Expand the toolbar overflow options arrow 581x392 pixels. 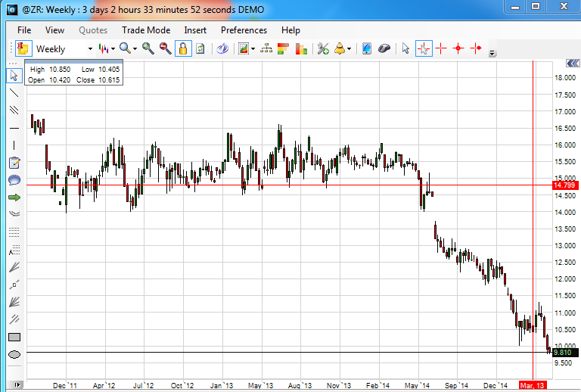[x=492, y=54]
